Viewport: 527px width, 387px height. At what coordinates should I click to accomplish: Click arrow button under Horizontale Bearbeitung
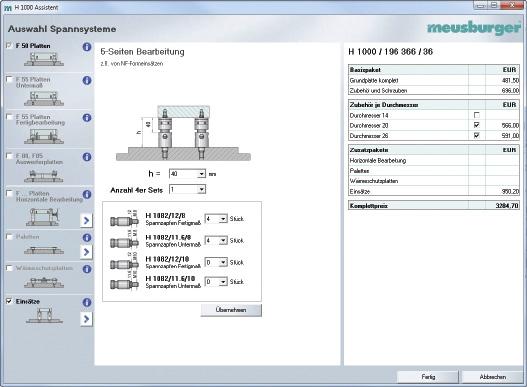click(x=86, y=221)
